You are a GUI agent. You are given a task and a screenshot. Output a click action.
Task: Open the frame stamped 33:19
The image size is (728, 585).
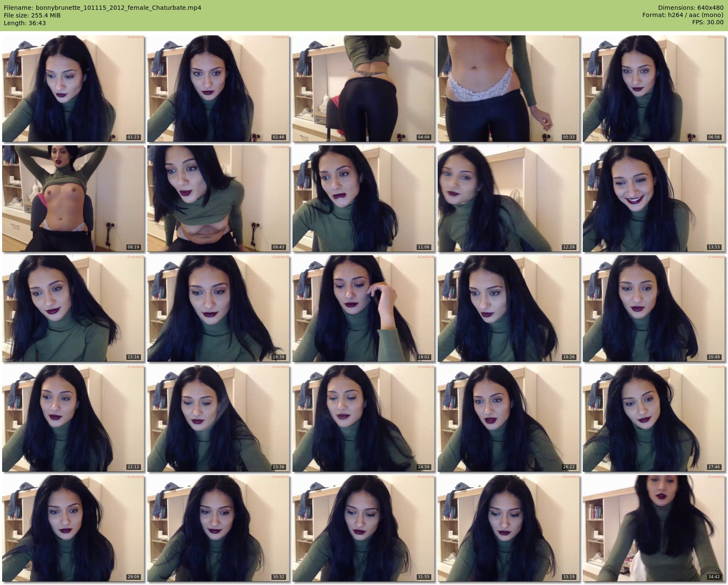[509, 528]
